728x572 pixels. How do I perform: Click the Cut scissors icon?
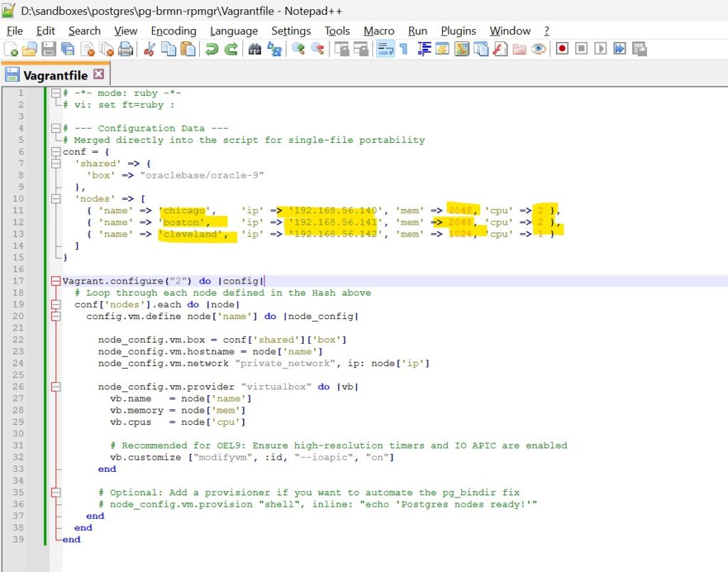point(149,49)
